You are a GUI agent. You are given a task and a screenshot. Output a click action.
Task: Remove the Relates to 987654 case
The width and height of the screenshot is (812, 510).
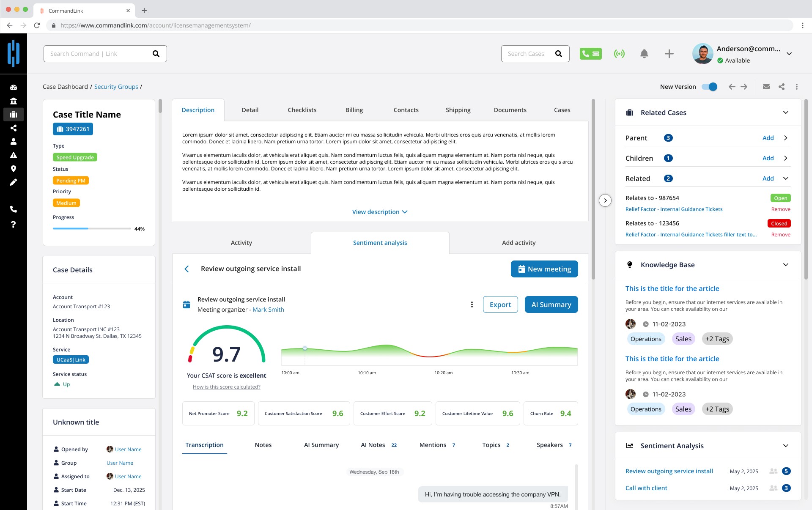point(781,209)
